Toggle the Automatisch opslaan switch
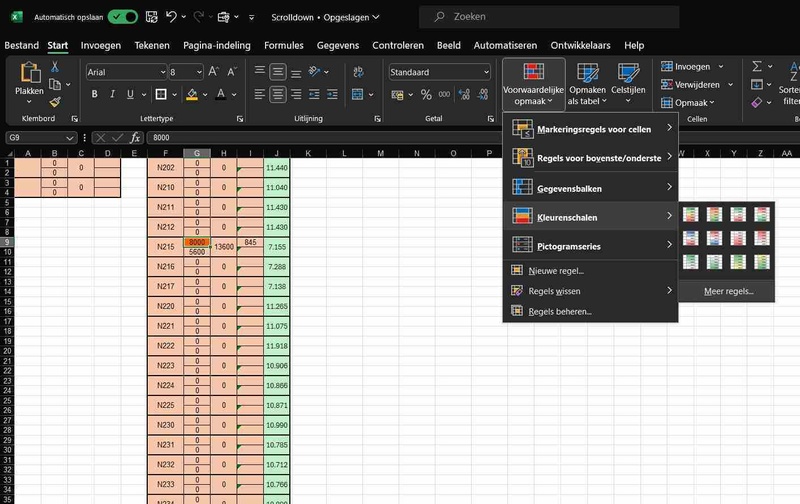This screenshot has height=504, width=800. 123,17
